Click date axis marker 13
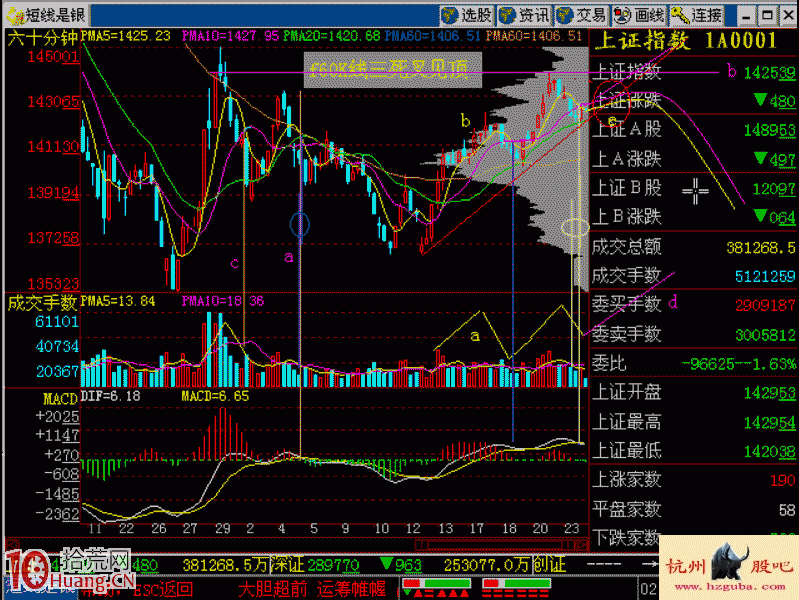This screenshot has width=799, height=600. (445, 528)
